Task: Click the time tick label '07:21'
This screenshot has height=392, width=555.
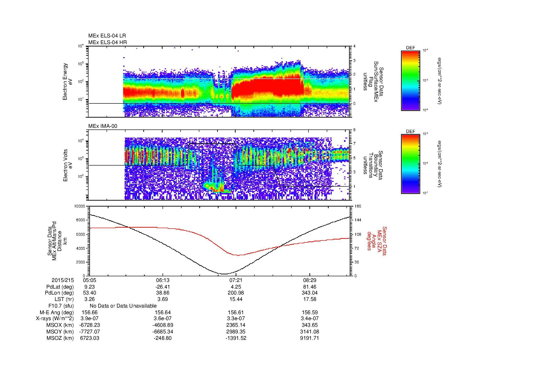Action: [x=236, y=280]
